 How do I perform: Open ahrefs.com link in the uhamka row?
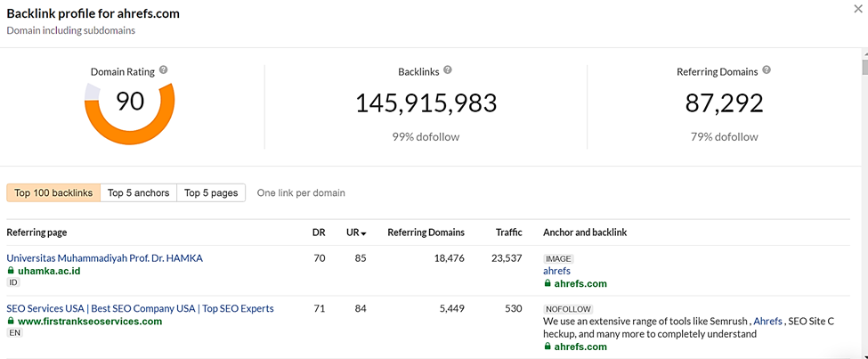pyautogui.click(x=580, y=283)
